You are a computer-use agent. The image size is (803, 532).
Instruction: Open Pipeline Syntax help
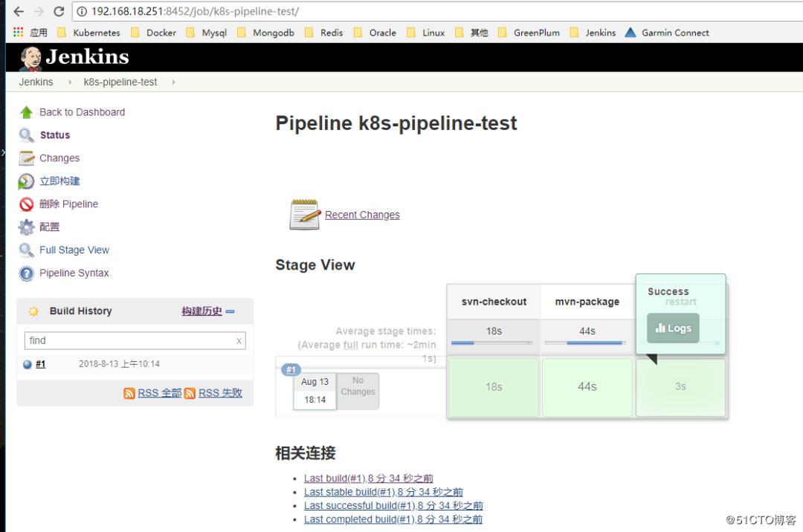coord(74,273)
